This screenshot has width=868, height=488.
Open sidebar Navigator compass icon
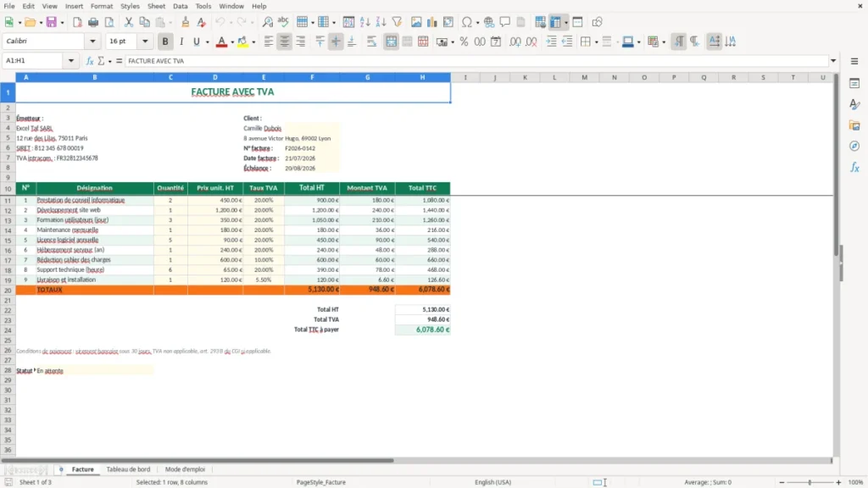tap(854, 146)
